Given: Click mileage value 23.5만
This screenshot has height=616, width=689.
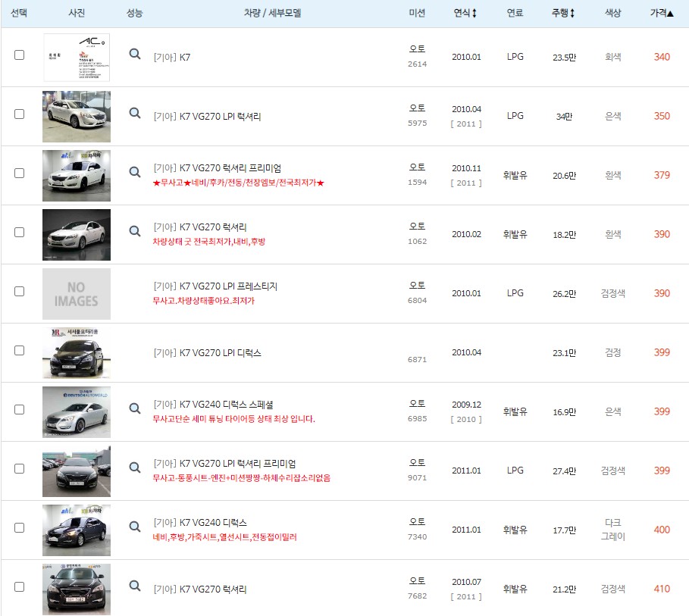Looking at the screenshot, I should 564,58.
